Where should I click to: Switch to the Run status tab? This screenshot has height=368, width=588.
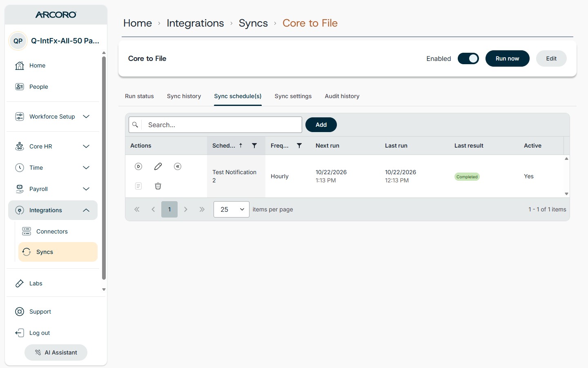coord(139,96)
